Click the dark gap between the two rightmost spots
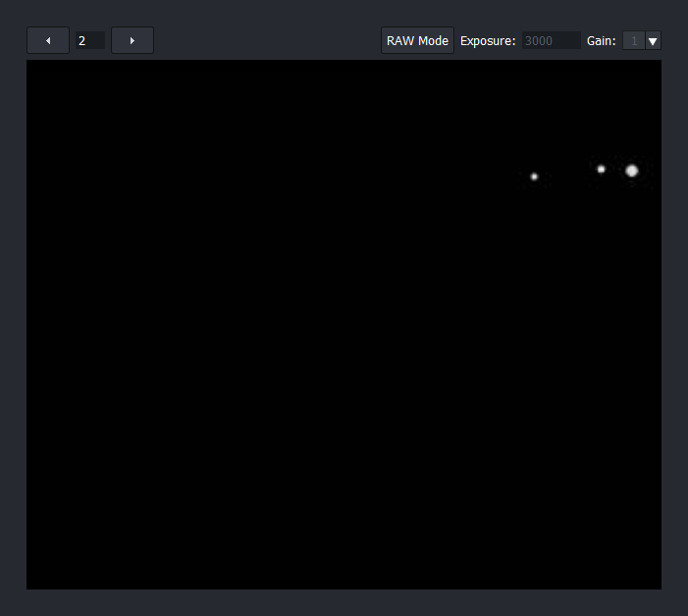The width and height of the screenshot is (688, 616). pyautogui.click(x=615, y=170)
